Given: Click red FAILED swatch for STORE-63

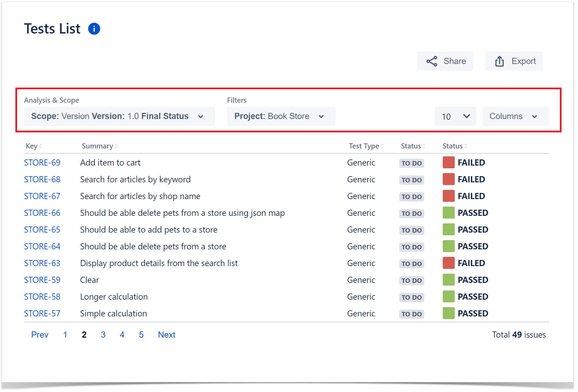Looking at the screenshot, I should click(449, 263).
